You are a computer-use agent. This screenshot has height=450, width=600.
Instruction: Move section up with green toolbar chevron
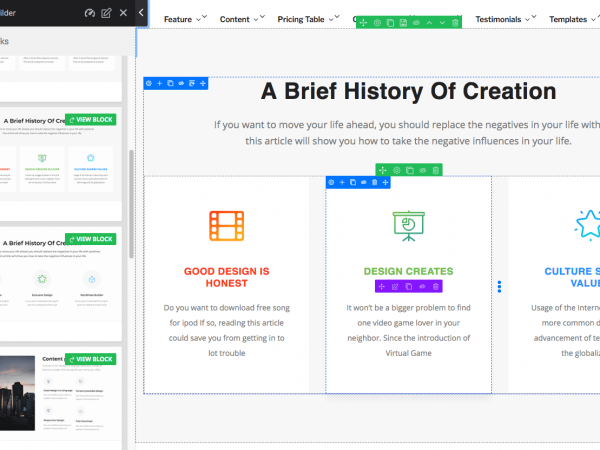point(428,22)
